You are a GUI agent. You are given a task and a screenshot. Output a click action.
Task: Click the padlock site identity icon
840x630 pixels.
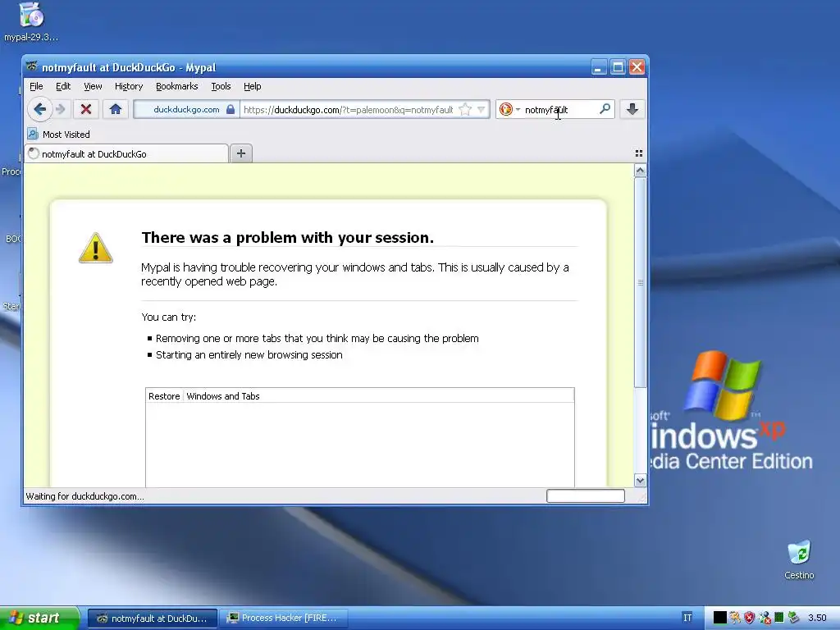click(x=231, y=109)
